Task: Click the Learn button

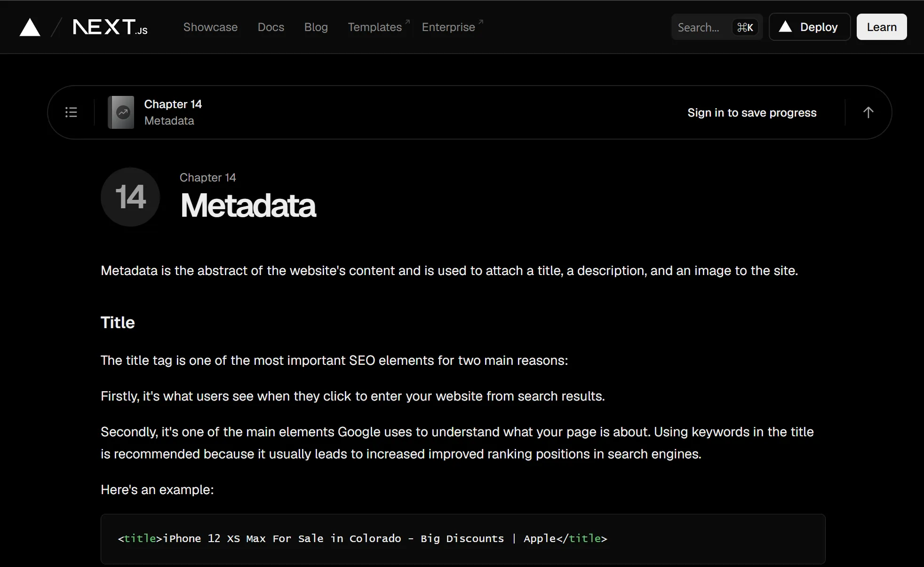Action: (x=882, y=27)
